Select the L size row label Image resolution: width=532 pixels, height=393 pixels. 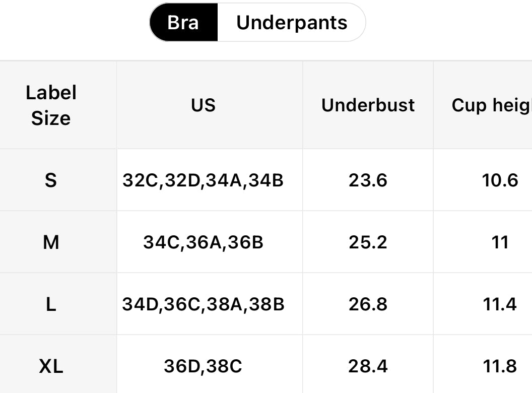(51, 304)
